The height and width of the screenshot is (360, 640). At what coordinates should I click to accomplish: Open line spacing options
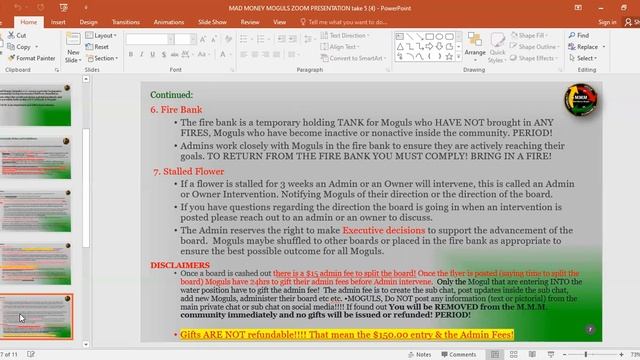(x=309, y=39)
